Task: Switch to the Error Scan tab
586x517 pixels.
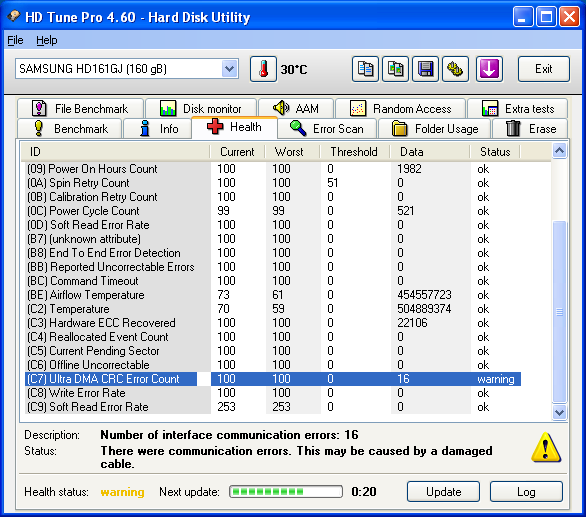Action: tap(327, 129)
